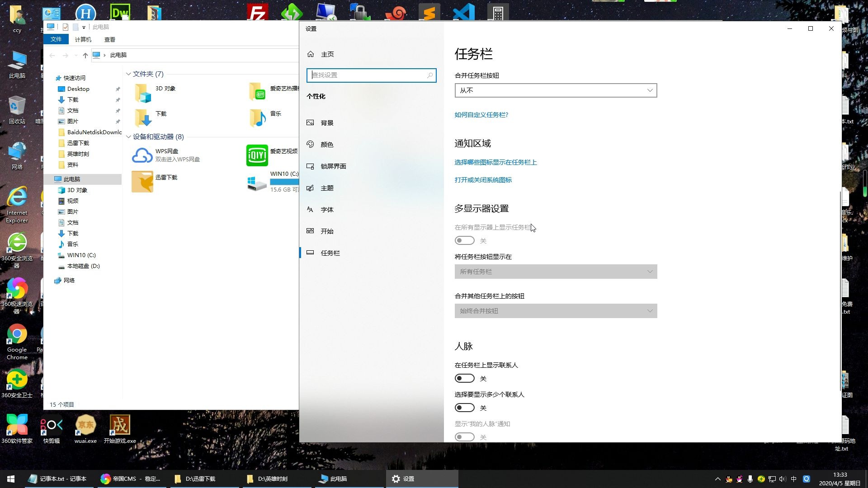This screenshot has width=868, height=488.
Task: Click the volume icon in system tray
Action: pyautogui.click(x=783, y=479)
